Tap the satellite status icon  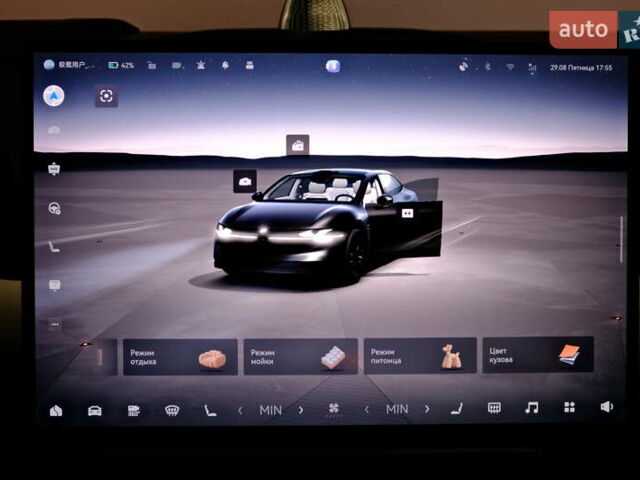click(464, 66)
